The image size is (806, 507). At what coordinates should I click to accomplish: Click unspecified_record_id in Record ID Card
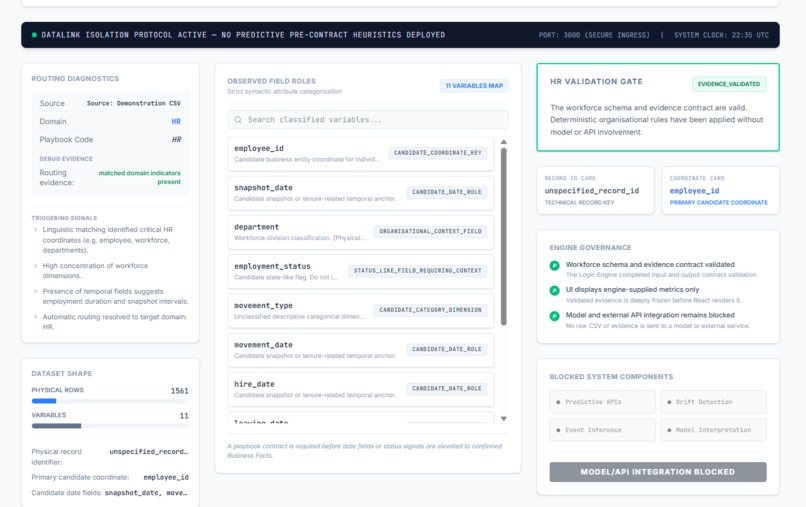pos(592,191)
